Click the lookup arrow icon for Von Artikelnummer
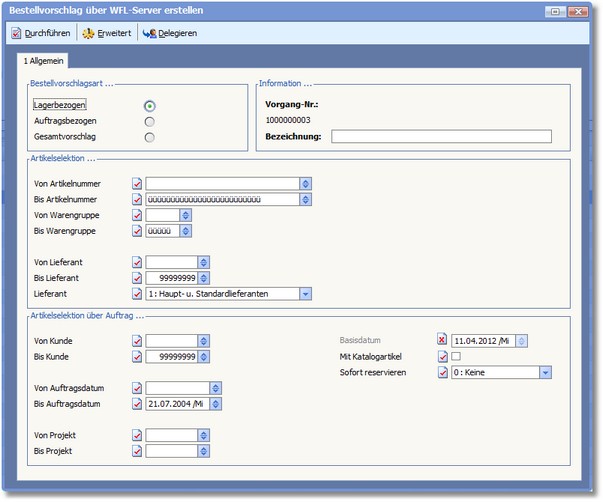This screenshot has width=603, height=502. pos(306,183)
